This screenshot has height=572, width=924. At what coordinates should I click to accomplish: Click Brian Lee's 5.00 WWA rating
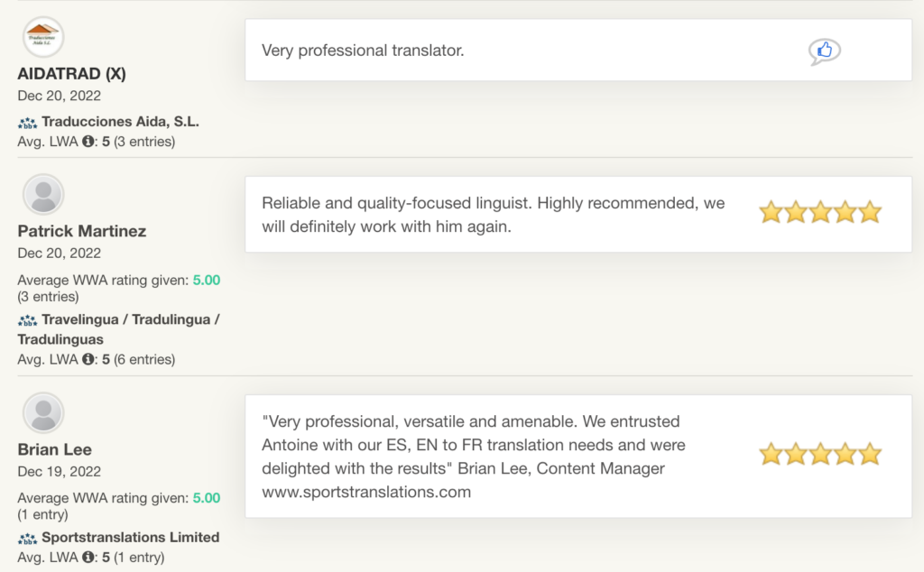[x=207, y=498]
